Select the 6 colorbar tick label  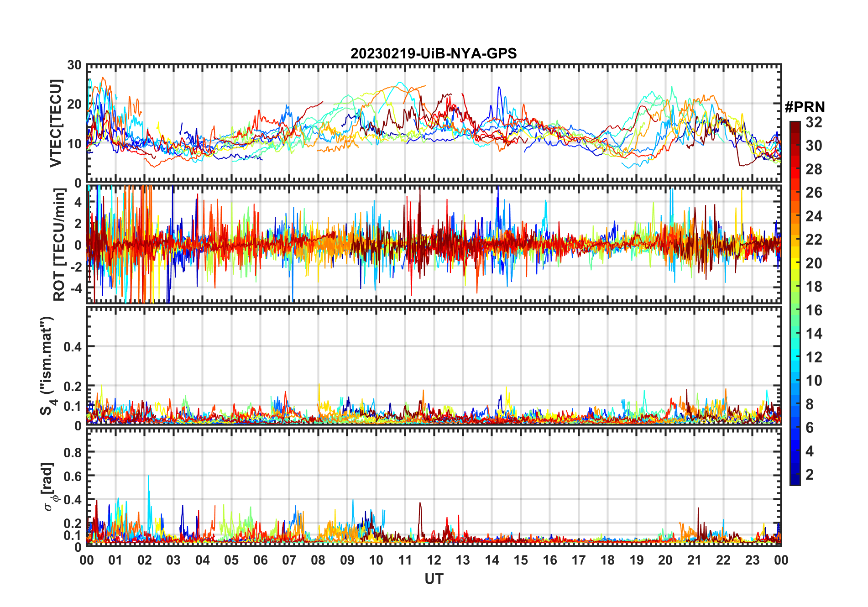810,428
